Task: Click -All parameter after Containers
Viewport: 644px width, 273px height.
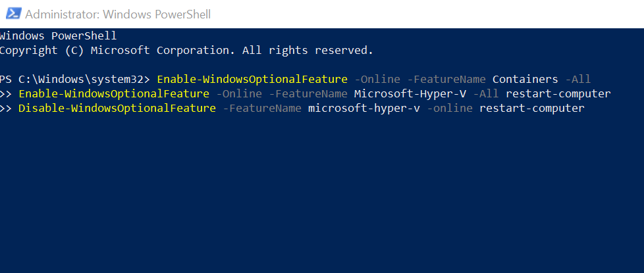Action: [x=578, y=79]
